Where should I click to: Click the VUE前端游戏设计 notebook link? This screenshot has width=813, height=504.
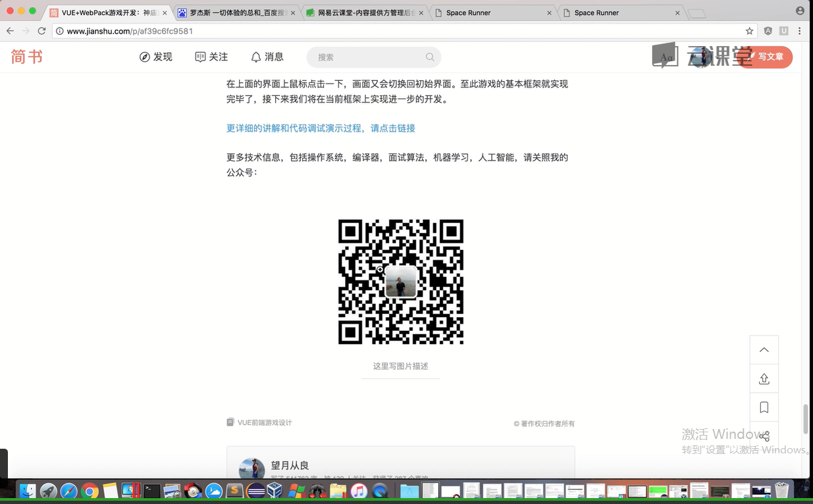[x=265, y=422]
